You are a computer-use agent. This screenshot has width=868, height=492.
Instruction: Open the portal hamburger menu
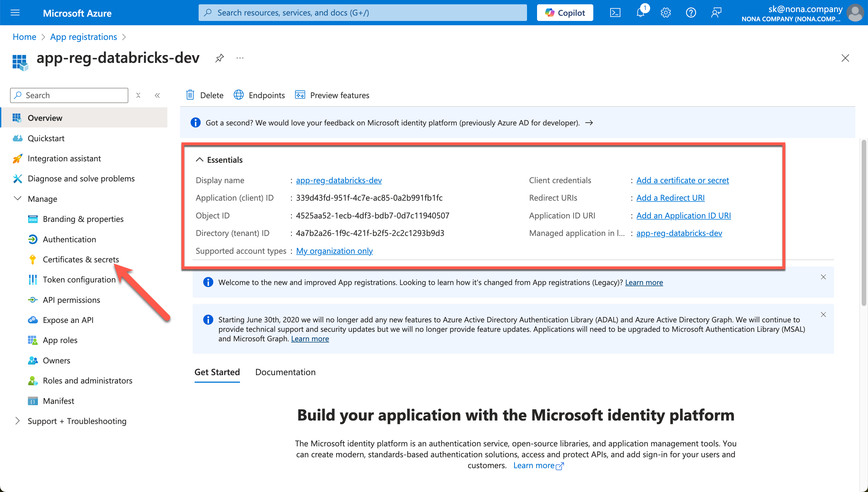(x=15, y=13)
